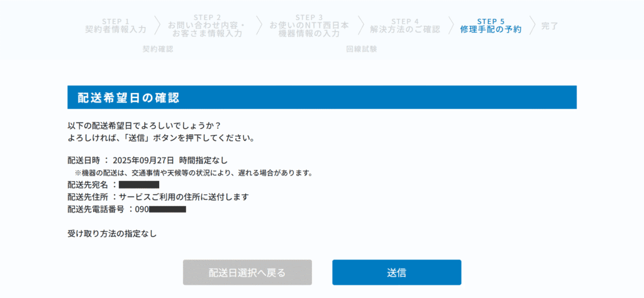Screen dimensions: 644x298
Task: Click the 配送希望日の確認 blue header
Action: 321,97
